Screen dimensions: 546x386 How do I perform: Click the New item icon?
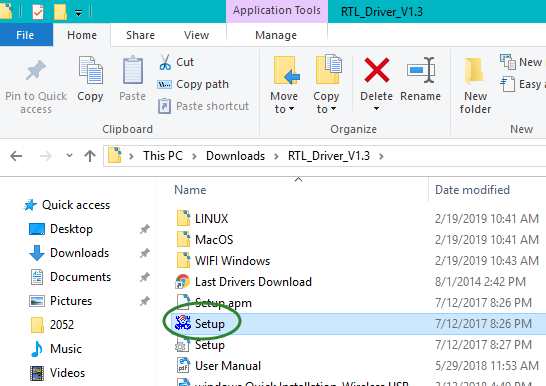(x=508, y=62)
